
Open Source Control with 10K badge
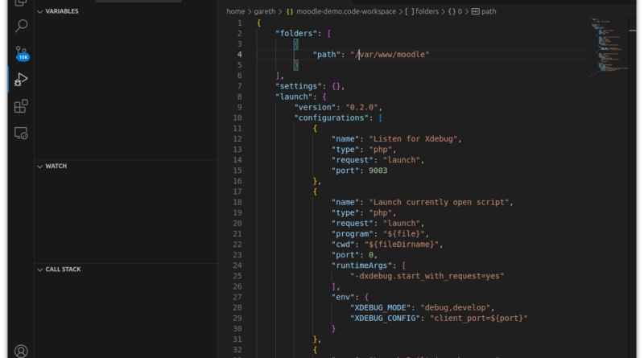[x=22, y=53]
